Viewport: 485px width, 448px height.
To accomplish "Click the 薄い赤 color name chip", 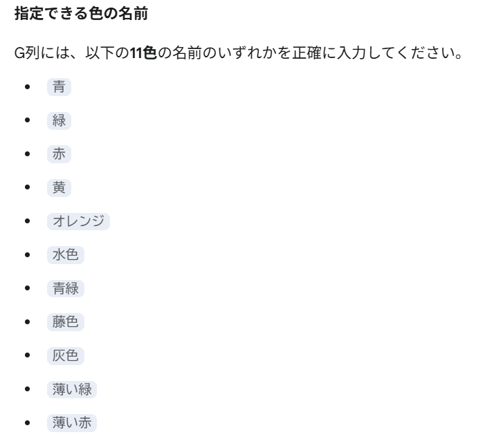I will [72, 421].
